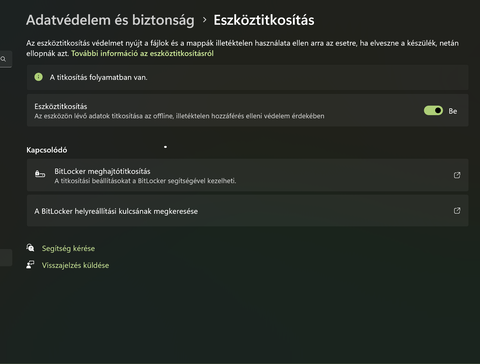
Task: Click the Segítség kérése help icon
Action: tap(30, 248)
